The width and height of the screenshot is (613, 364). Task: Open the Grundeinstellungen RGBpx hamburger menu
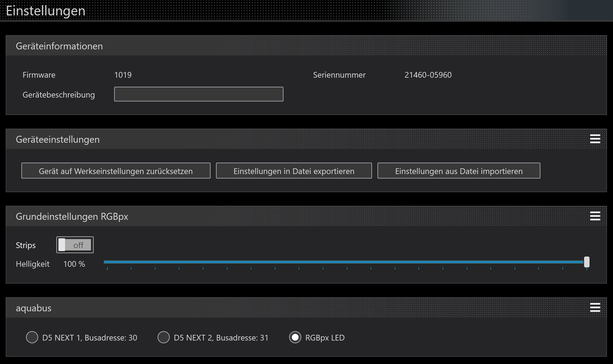(595, 216)
